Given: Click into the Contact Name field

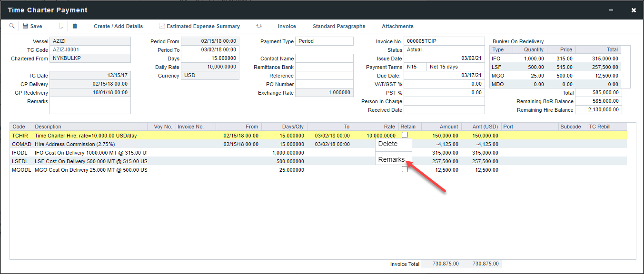Looking at the screenshot, I should pyautogui.click(x=324, y=59).
